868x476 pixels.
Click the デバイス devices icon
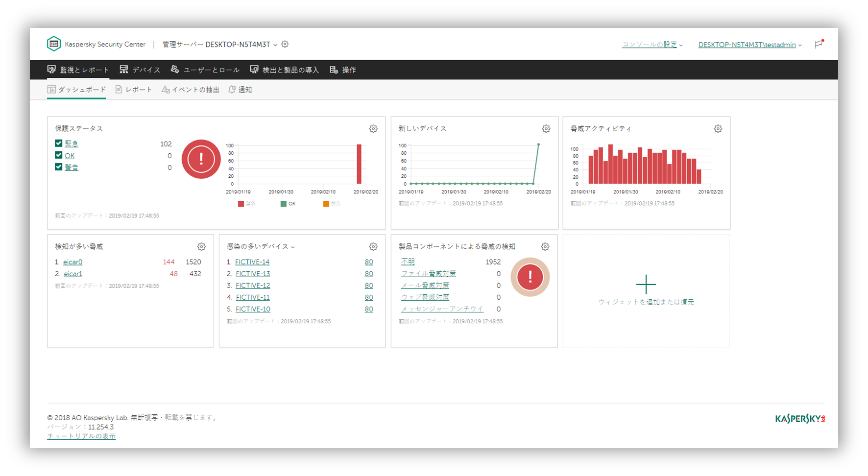pos(124,70)
